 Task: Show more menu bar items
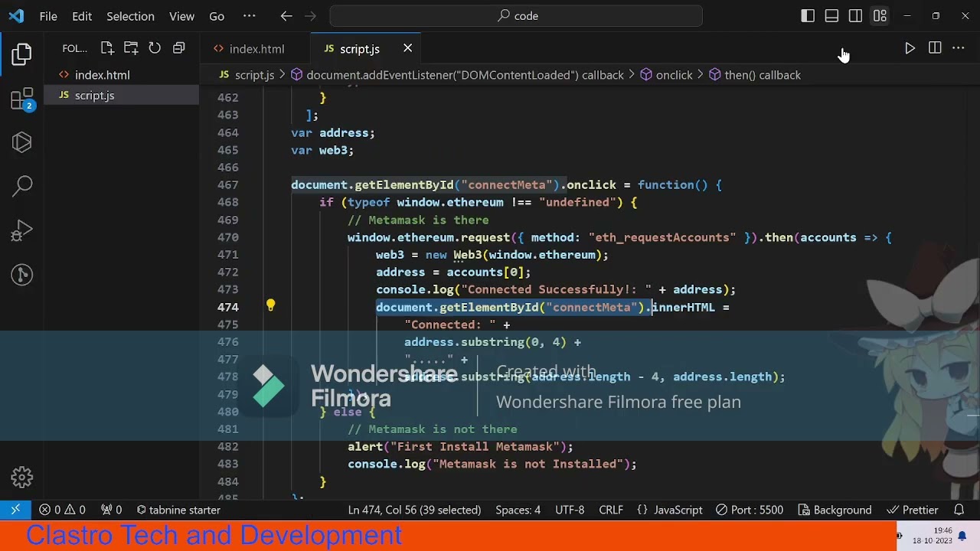coord(249,16)
